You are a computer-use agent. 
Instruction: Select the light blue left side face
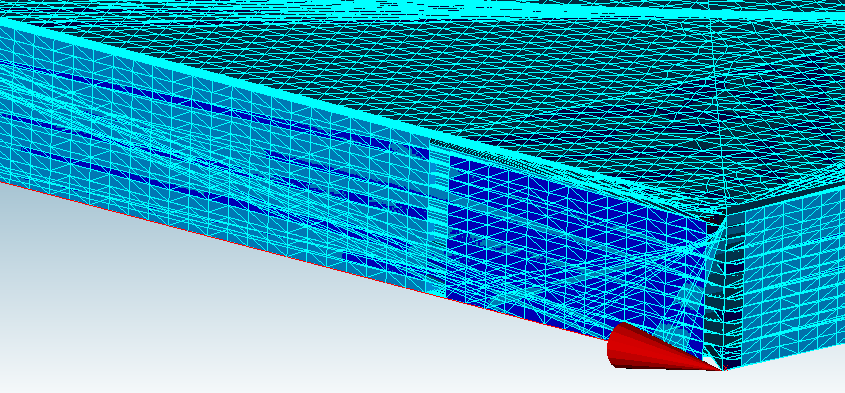tap(216, 162)
